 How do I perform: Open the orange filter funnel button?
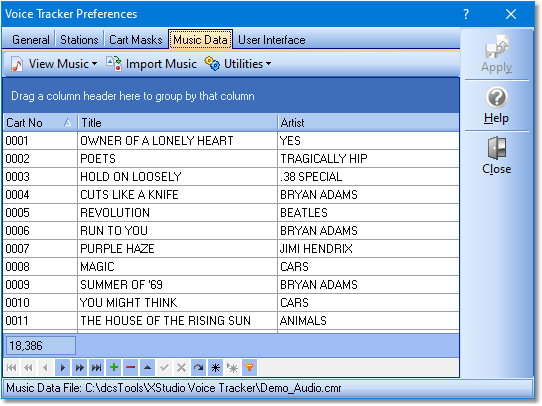249,368
